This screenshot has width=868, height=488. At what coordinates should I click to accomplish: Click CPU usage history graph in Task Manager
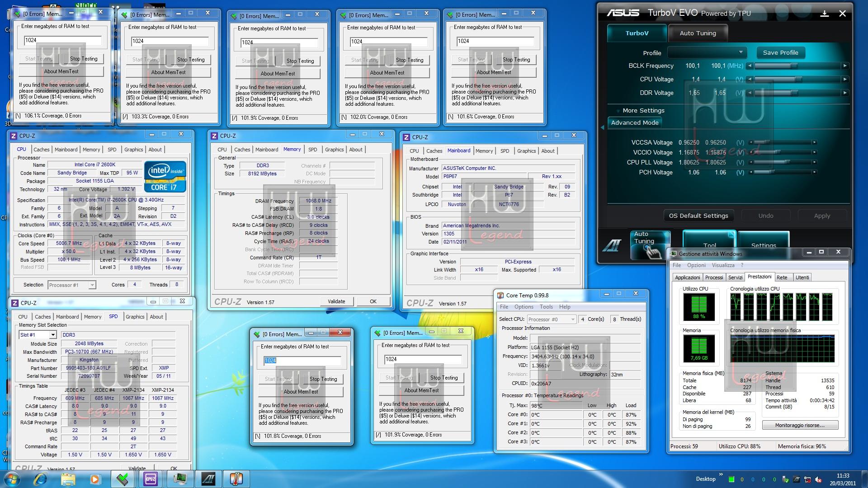782,307
